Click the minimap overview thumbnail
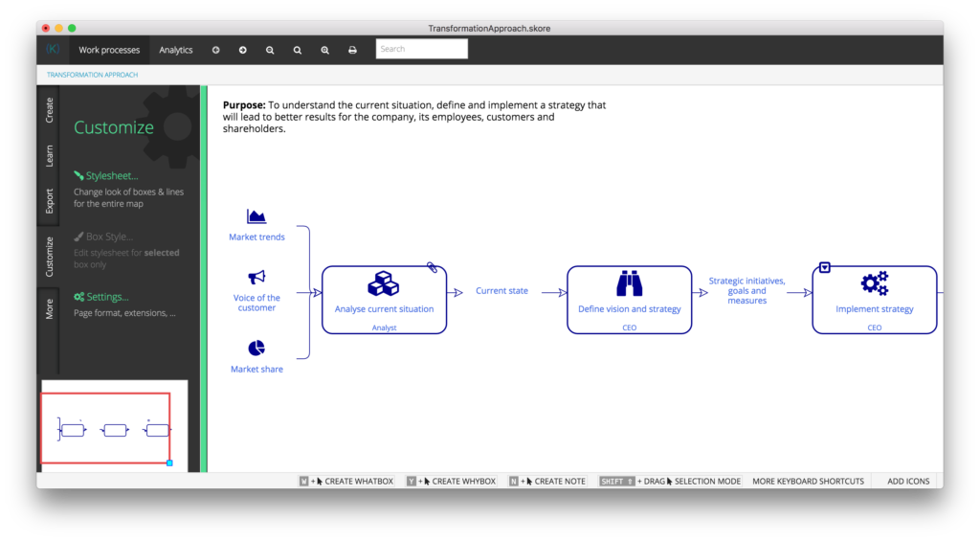Viewport: 980px width, 541px height. (x=115, y=425)
